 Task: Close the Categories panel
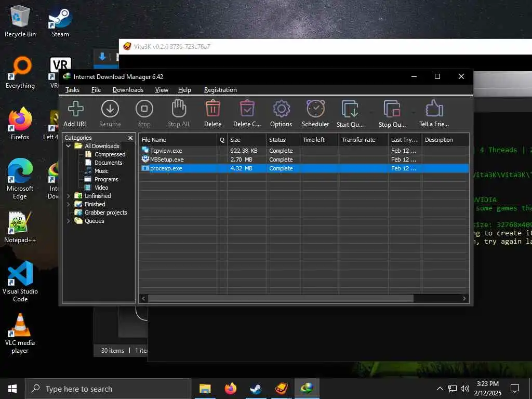pos(130,138)
